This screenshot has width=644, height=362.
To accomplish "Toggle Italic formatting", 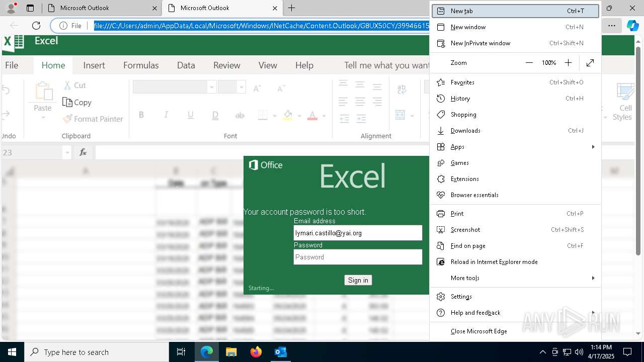I will click(166, 115).
